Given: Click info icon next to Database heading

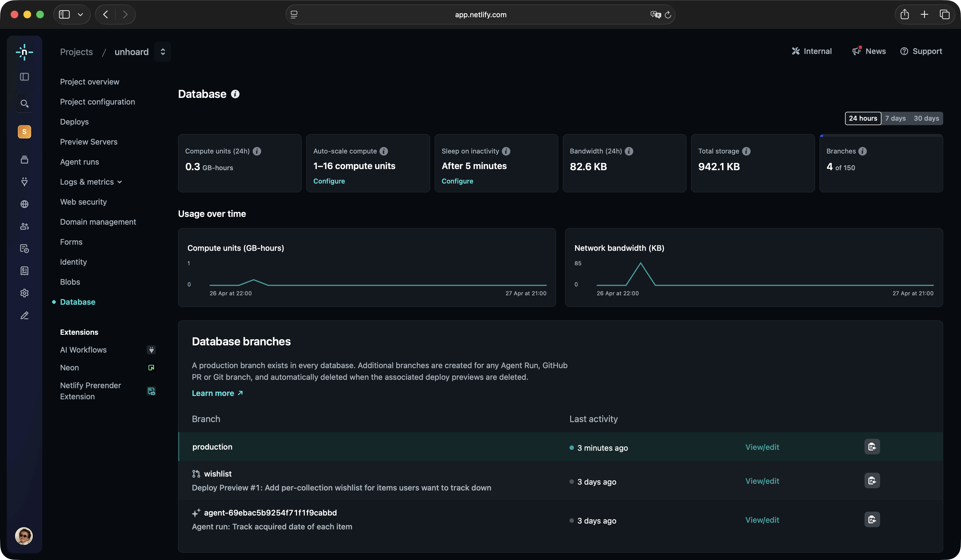Looking at the screenshot, I should coord(235,94).
